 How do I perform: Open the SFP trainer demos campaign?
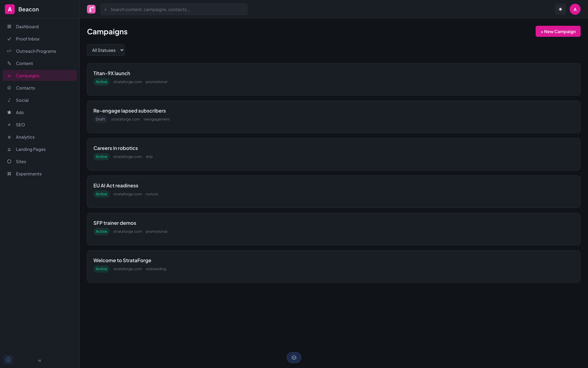tap(334, 229)
